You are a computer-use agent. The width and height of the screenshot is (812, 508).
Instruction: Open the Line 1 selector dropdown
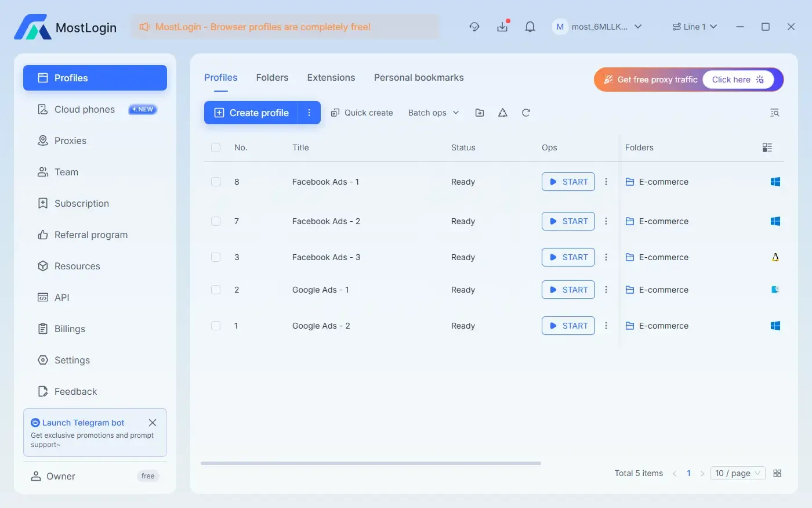[x=694, y=26]
